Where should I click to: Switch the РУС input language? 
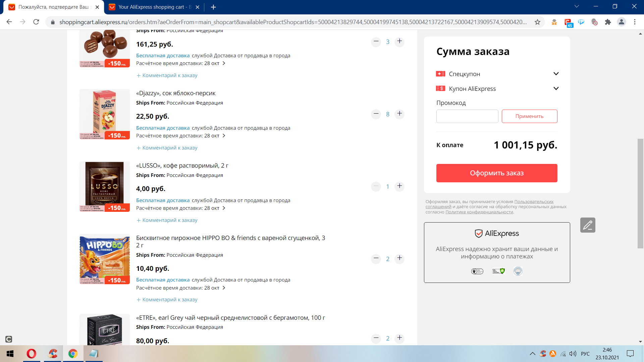[585, 354]
